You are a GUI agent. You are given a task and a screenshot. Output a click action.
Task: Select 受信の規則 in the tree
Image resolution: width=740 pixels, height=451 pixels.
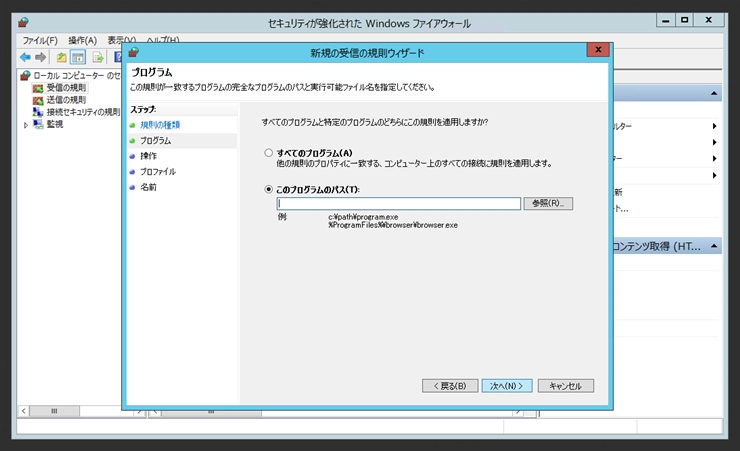pos(66,88)
